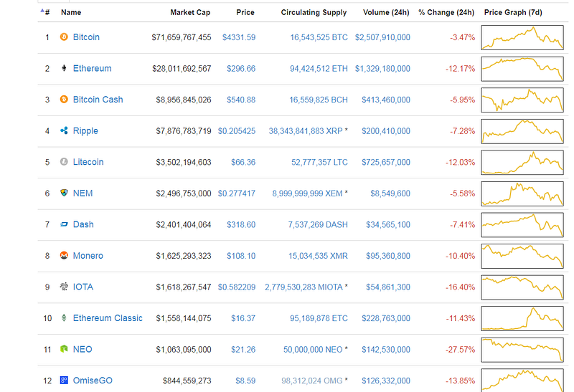Viewport: 574px width, 392px height.
Task: Open the Bitcoin Cash coin page
Action: (98, 100)
